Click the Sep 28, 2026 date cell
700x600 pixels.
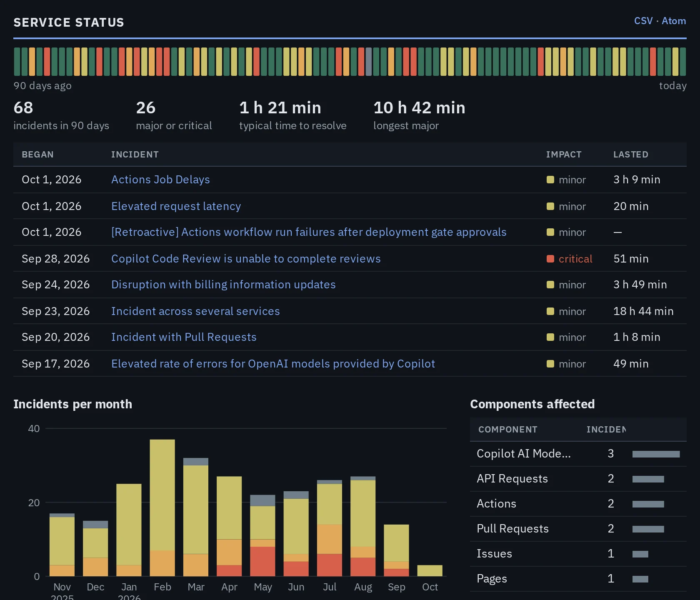pos(56,259)
